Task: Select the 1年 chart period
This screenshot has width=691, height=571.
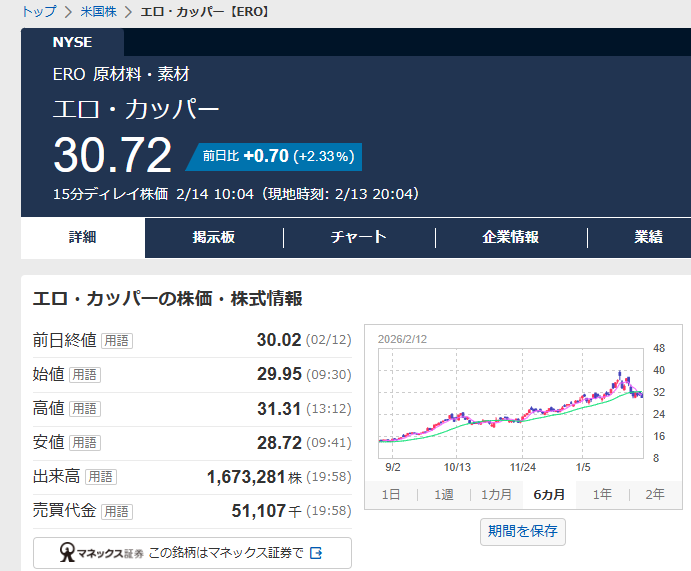Action: pos(602,494)
